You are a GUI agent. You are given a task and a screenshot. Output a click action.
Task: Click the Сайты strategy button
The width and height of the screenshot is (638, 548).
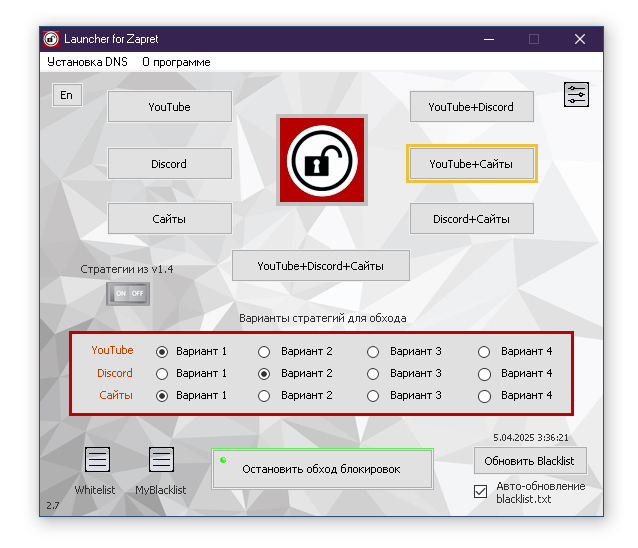pyautogui.click(x=170, y=219)
